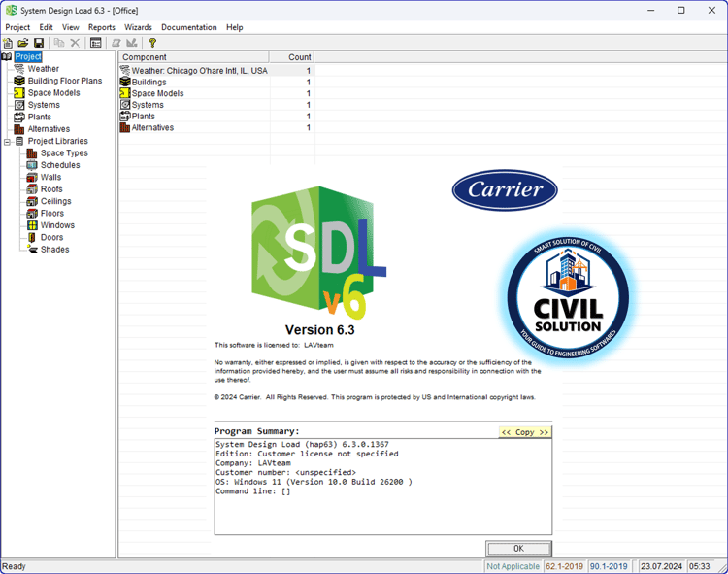Image resolution: width=728 pixels, height=574 pixels.
Task: Click the 62.1-2019 status bar entry
Action: coord(564,566)
